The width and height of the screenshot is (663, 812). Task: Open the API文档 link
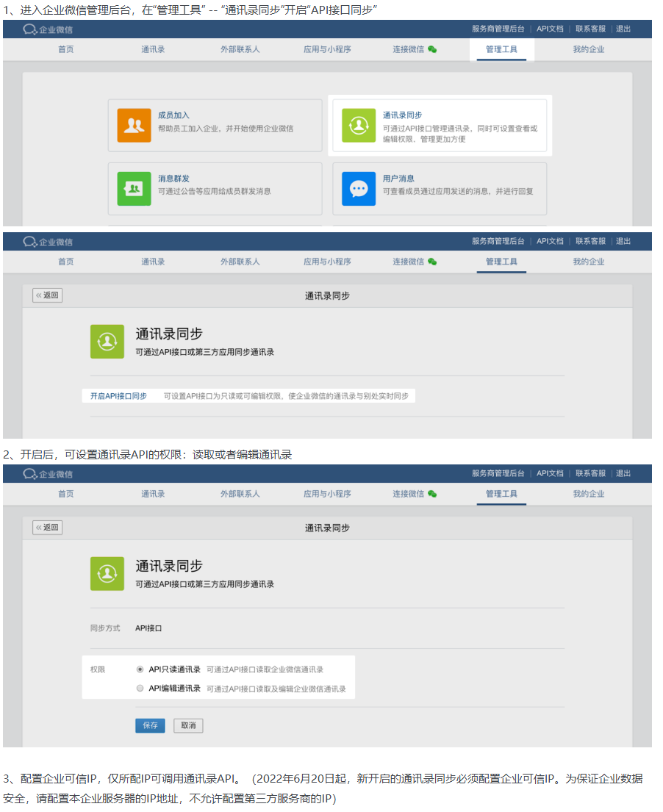pos(549,29)
